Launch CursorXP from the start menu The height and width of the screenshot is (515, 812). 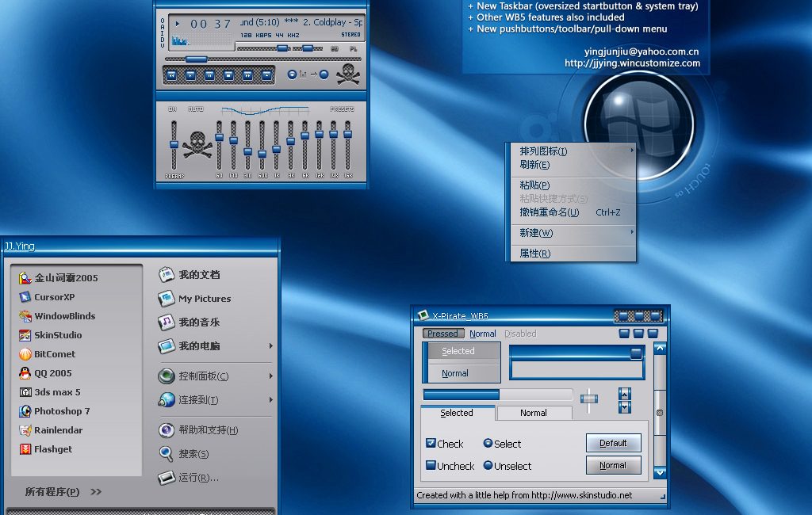click(47, 297)
